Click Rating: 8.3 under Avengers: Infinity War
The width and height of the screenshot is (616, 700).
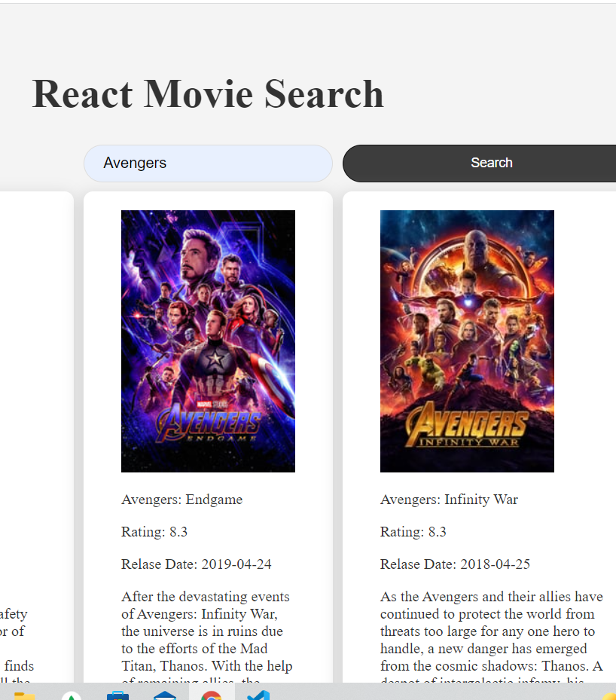pyautogui.click(x=413, y=532)
